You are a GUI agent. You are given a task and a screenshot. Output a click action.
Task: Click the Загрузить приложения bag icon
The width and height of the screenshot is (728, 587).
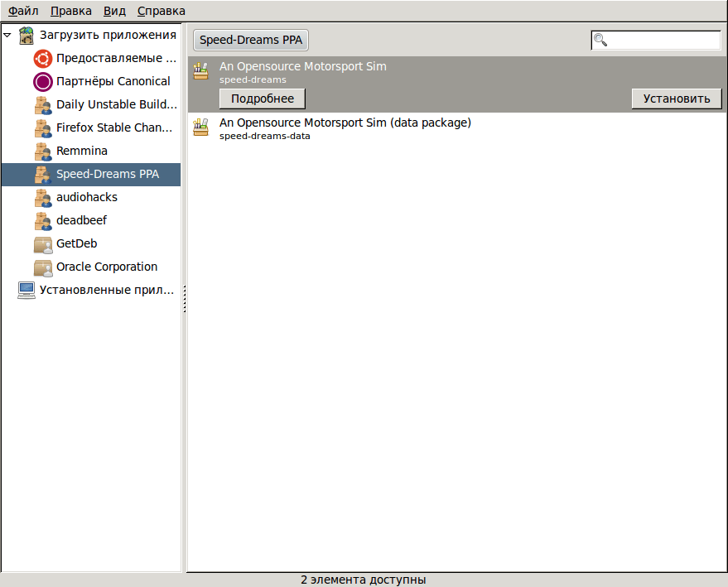(26, 36)
